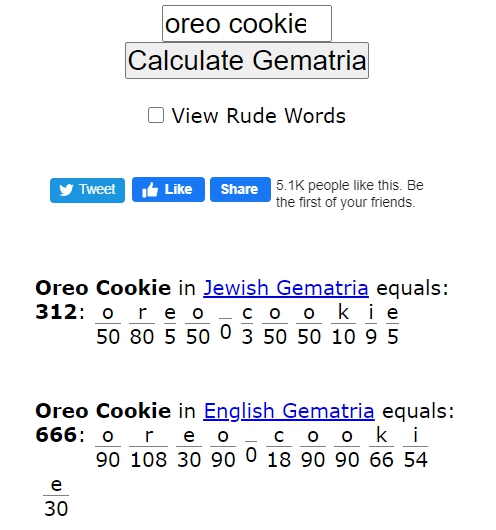Screen dimensions: 496x530
Task: Select the letter i valued 54
Action: pyautogui.click(x=416, y=435)
